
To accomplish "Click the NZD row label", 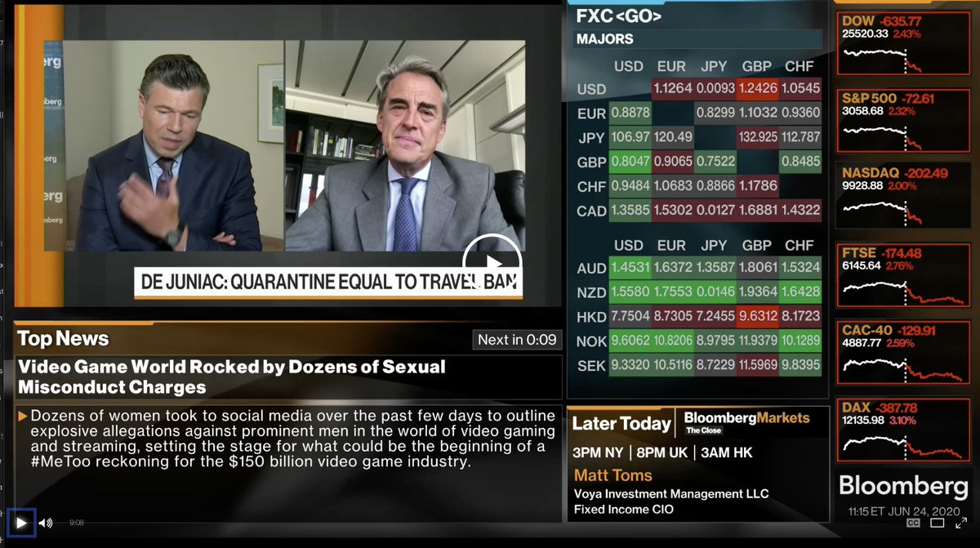I will (591, 292).
